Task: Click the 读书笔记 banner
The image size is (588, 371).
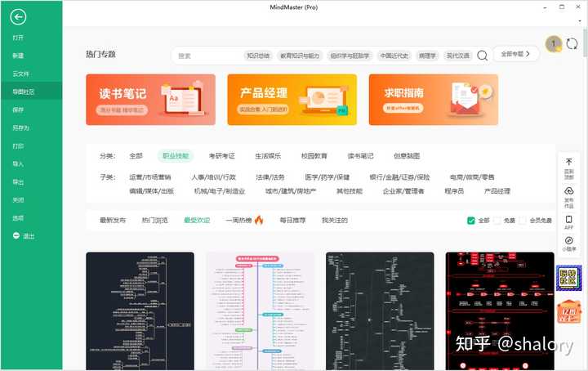Action: [x=150, y=100]
